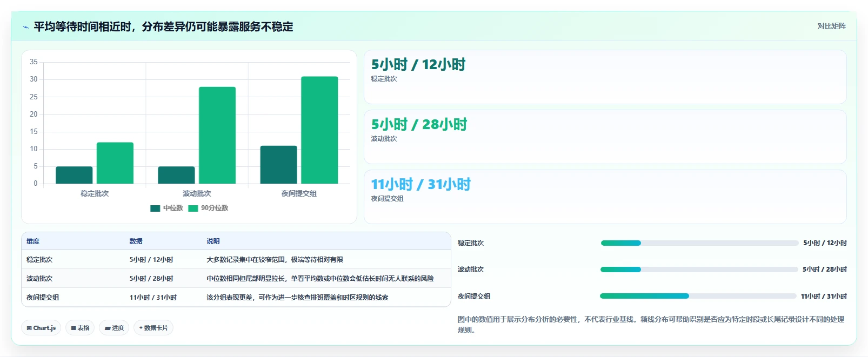Click the 波动批次 progress bar

click(699, 270)
